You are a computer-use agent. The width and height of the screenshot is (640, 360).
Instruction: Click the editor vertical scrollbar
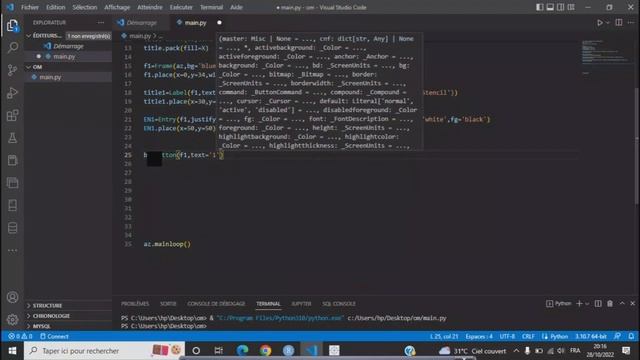pyautogui.click(x=637, y=145)
